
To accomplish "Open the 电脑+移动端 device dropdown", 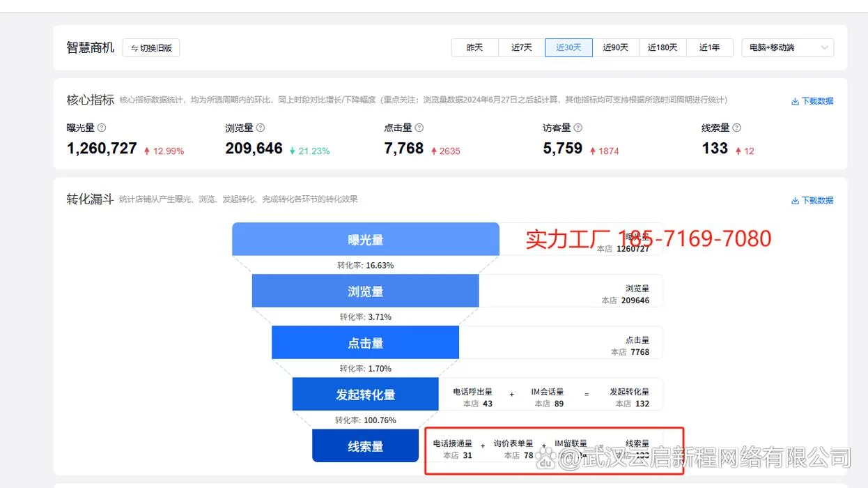I will [x=788, y=47].
